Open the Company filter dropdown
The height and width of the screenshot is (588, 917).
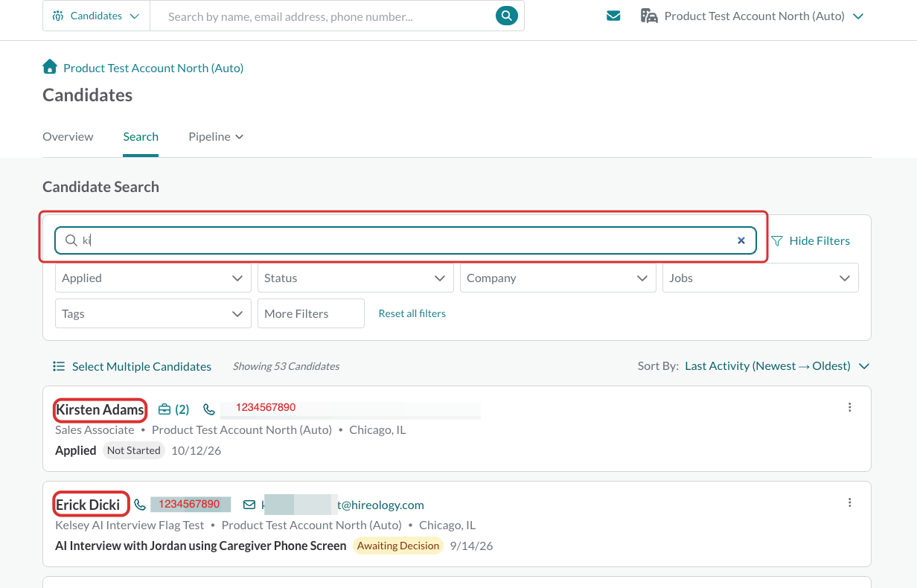(557, 278)
